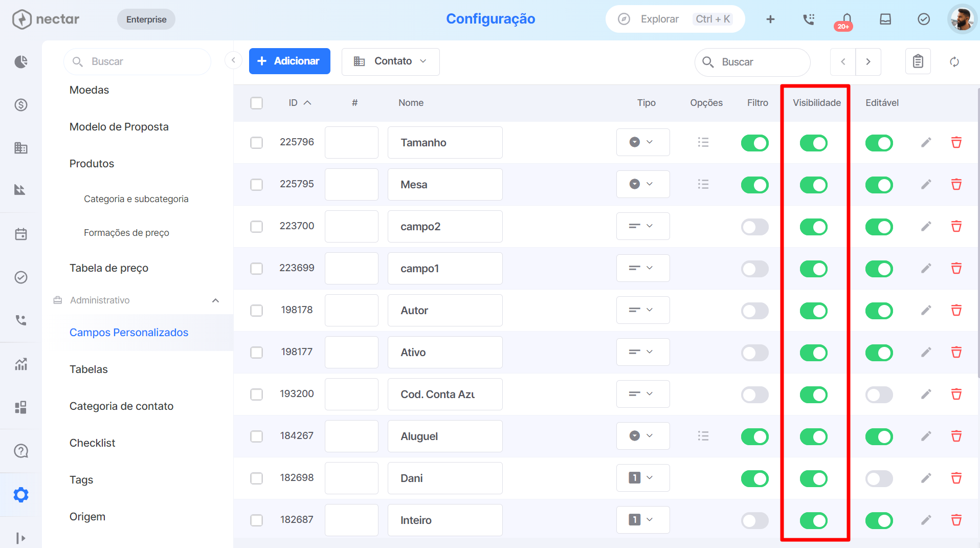
Task: Open the Contato entity dropdown
Action: point(390,61)
